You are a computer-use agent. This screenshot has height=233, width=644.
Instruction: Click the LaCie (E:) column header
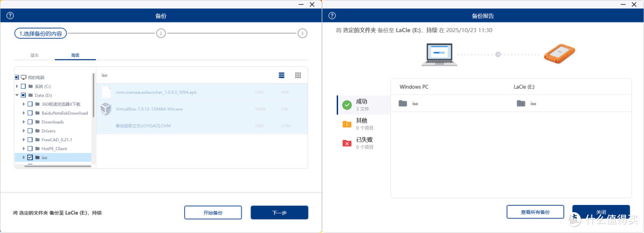[x=524, y=87]
